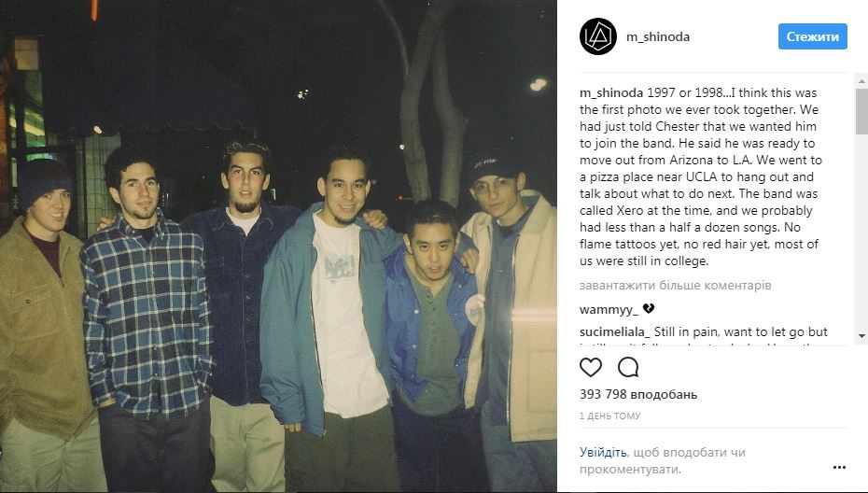
Task: Click the comment prompt text щоб вподобати чи прокоментувати
Action: click(663, 461)
